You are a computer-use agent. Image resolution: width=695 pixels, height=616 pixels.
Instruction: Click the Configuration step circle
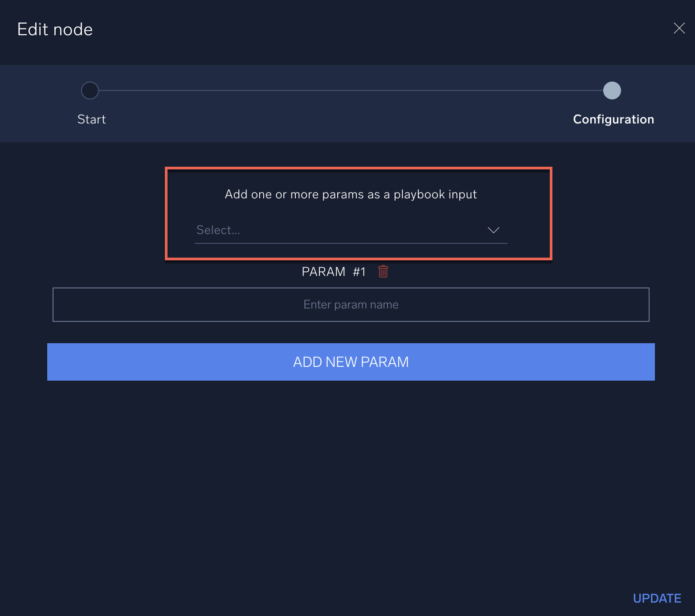[x=612, y=90]
